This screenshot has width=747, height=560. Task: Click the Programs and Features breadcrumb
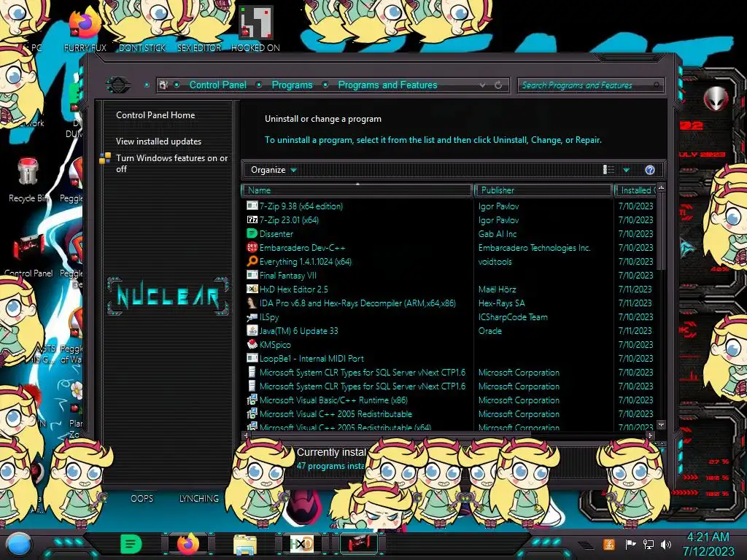(388, 85)
